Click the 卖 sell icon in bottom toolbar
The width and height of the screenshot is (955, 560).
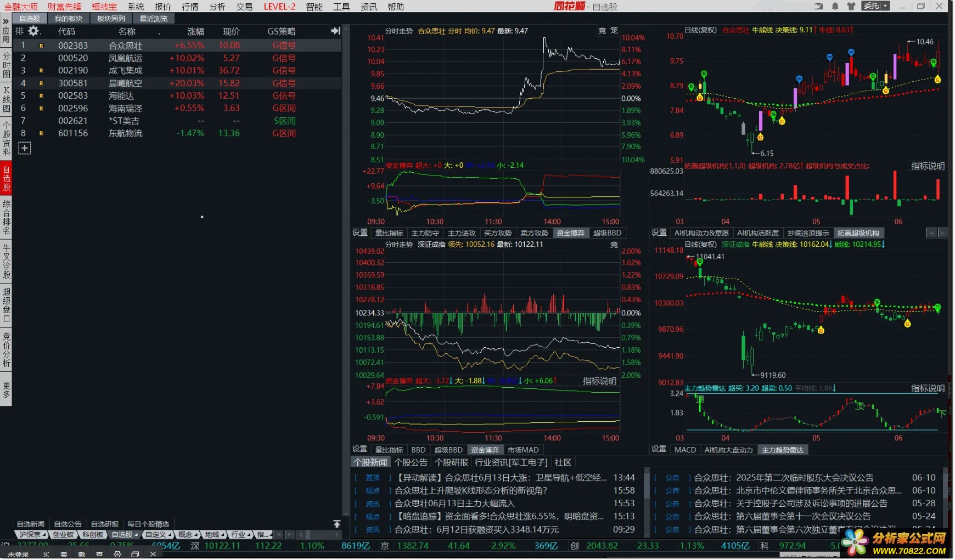coord(64,555)
